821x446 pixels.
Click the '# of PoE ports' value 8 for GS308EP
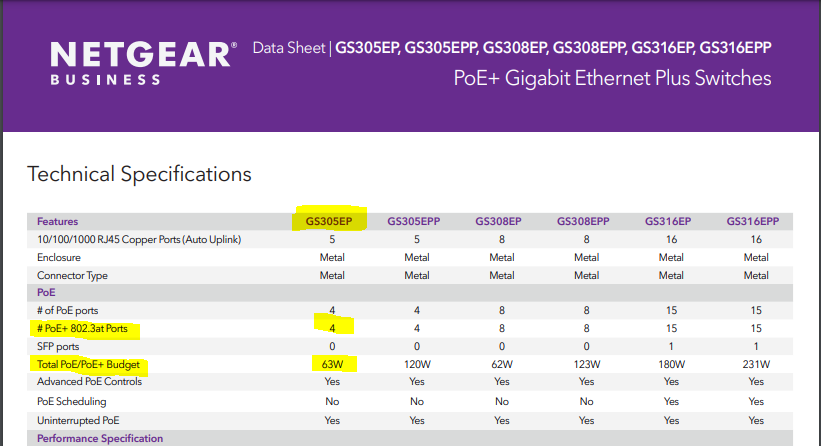click(502, 310)
